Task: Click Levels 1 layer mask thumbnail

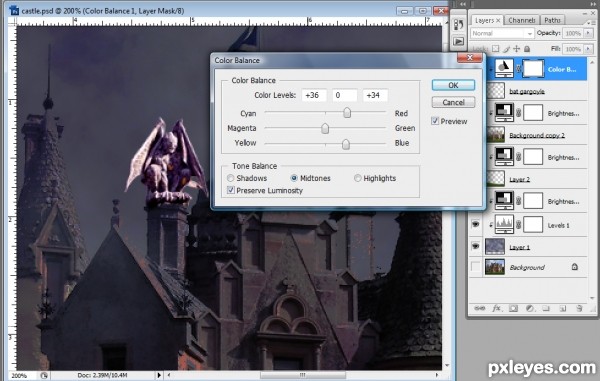Action: coord(533,225)
